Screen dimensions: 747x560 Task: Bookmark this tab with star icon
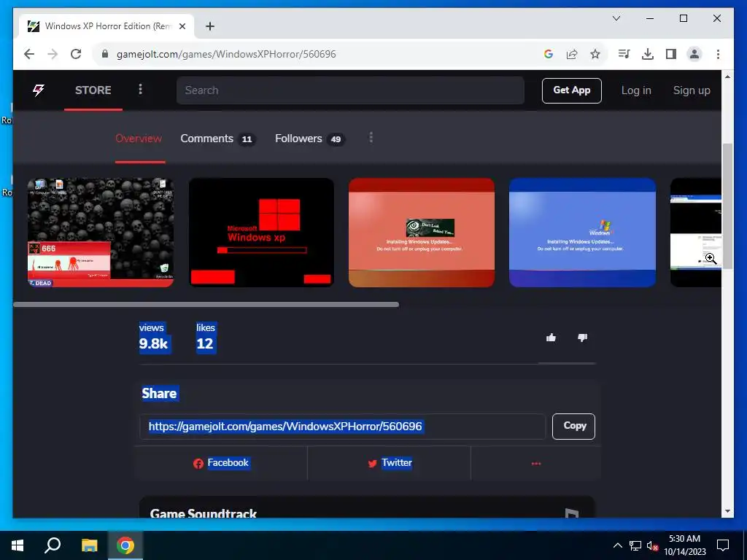coord(595,54)
